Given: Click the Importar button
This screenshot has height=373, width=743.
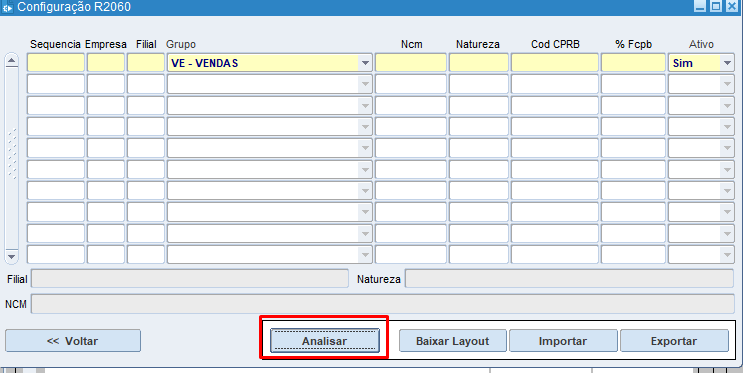Looking at the screenshot, I should [x=563, y=341].
